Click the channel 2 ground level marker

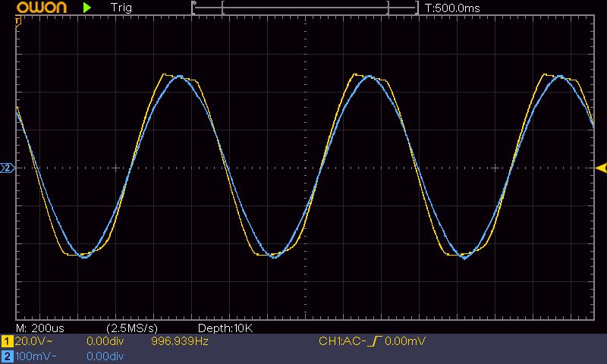click(8, 168)
